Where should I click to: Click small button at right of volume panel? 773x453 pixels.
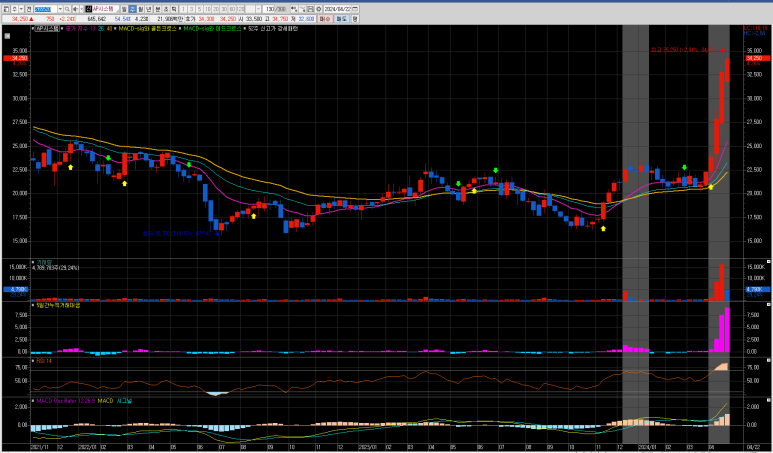point(768,262)
